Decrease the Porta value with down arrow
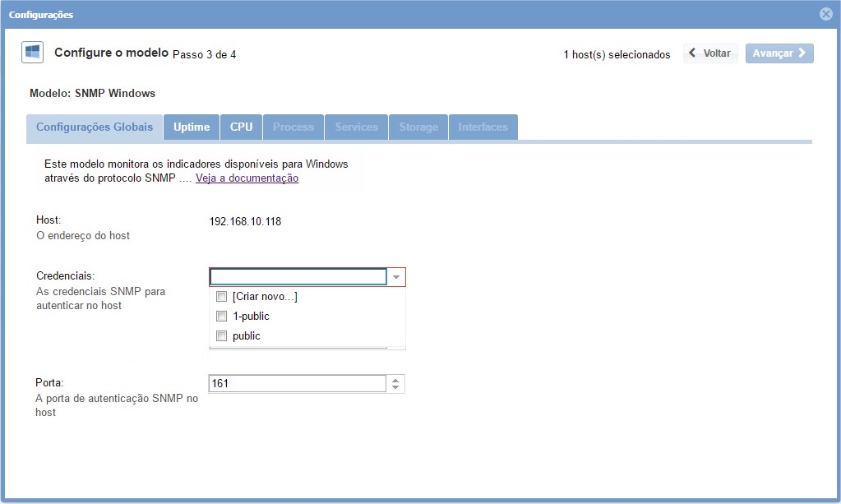 395,388
